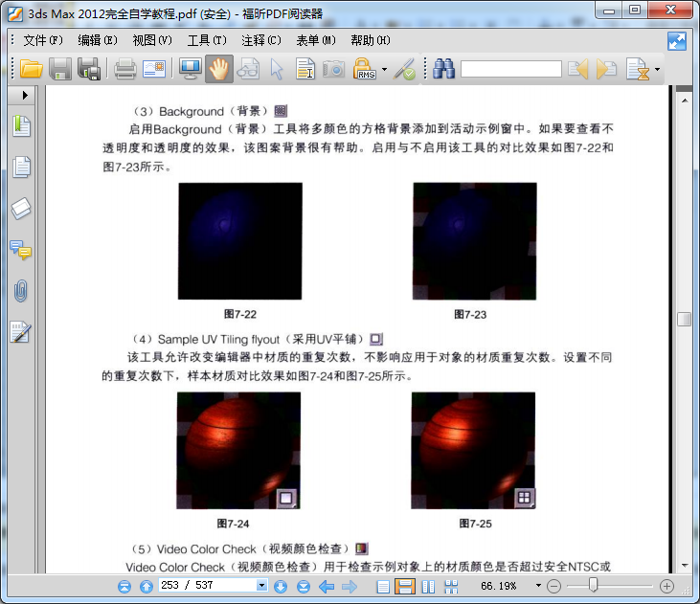Zoom out with the minus button
This screenshot has width=700, height=604.
pos(554,586)
